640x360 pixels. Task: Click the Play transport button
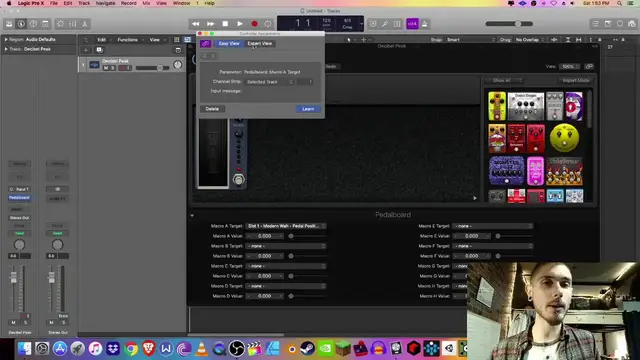click(240, 24)
